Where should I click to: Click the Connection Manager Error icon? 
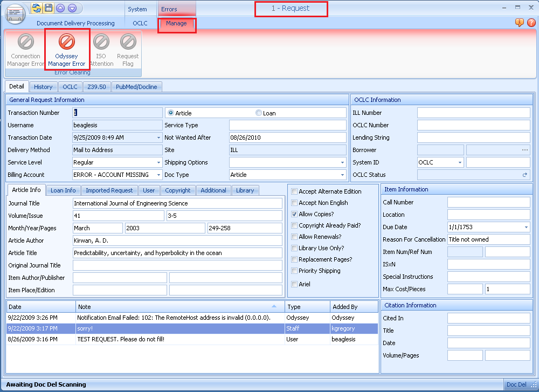point(25,42)
